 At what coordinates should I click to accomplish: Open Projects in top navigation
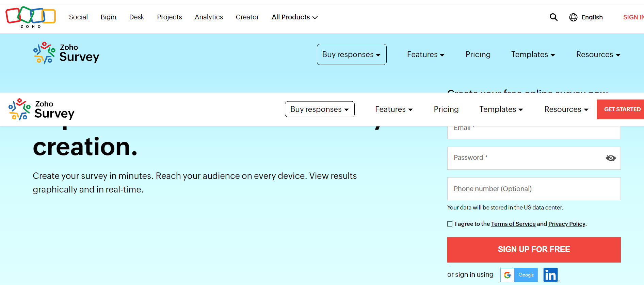click(x=170, y=17)
